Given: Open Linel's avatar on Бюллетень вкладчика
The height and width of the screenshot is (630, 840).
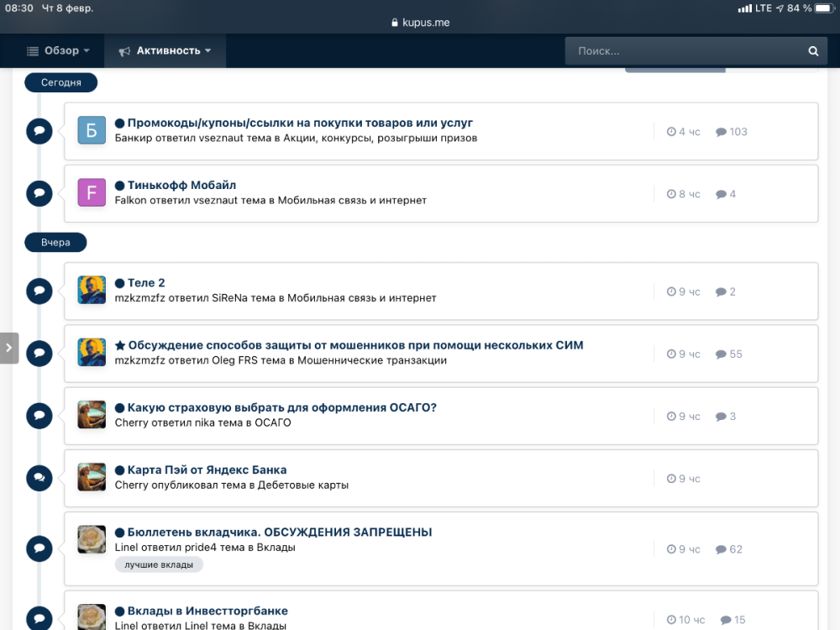Looking at the screenshot, I should tap(92, 539).
